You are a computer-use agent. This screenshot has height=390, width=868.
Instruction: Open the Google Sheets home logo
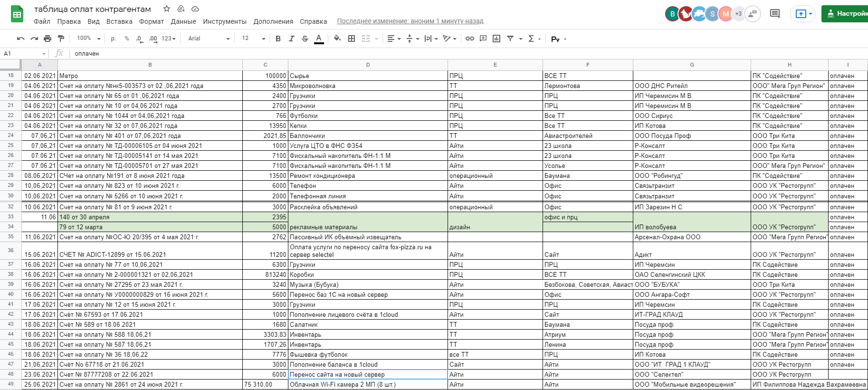17,14
